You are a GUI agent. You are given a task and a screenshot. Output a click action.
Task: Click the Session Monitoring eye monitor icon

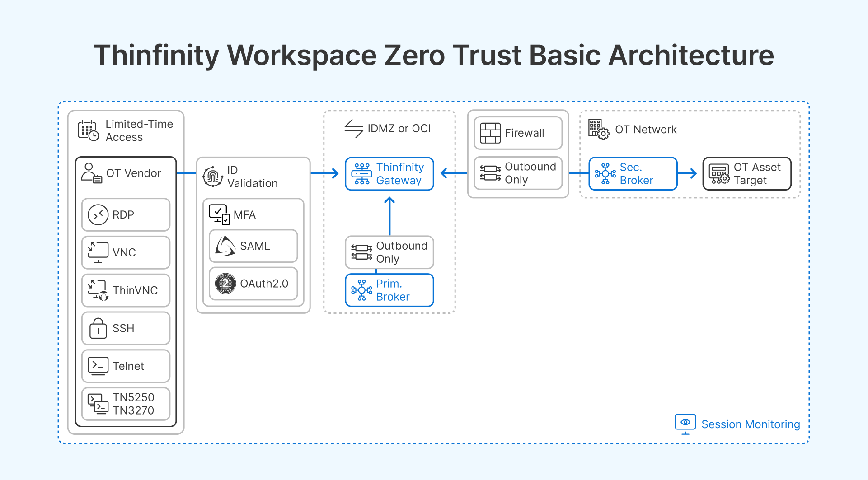685,424
